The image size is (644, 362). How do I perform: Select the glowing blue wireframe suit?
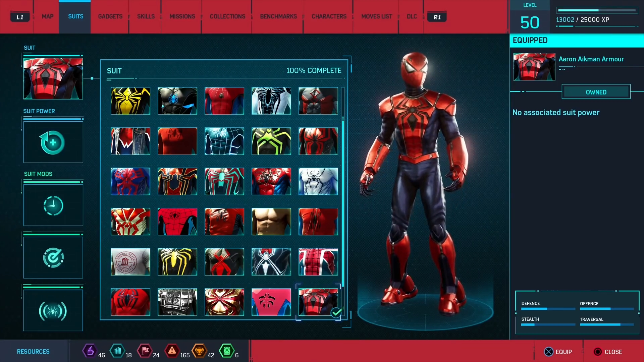(224, 141)
